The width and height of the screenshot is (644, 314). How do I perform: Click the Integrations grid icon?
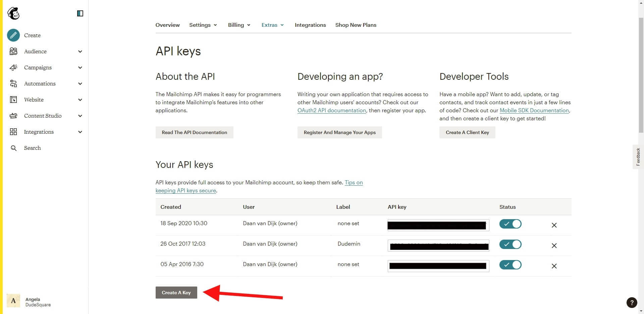[x=13, y=132]
